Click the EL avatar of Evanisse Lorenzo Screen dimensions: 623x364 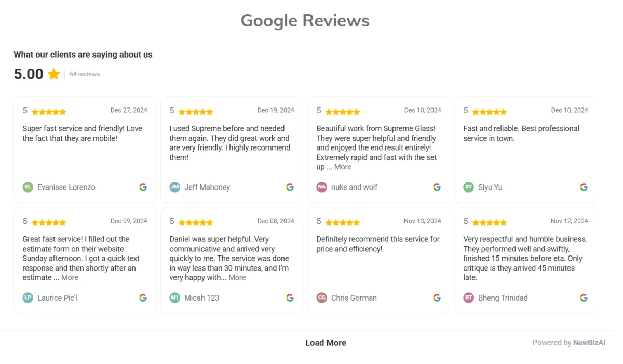[x=28, y=187]
